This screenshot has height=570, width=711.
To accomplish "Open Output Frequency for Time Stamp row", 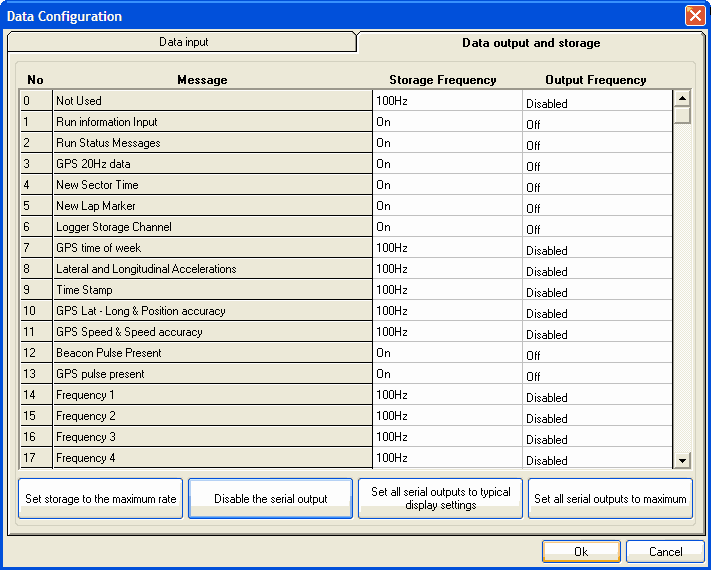I will (x=597, y=291).
